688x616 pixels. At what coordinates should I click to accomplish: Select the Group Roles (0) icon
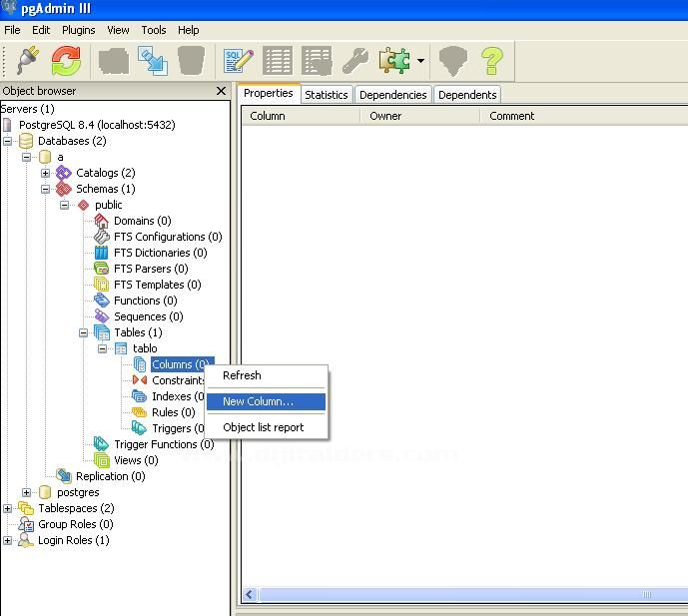(26, 524)
